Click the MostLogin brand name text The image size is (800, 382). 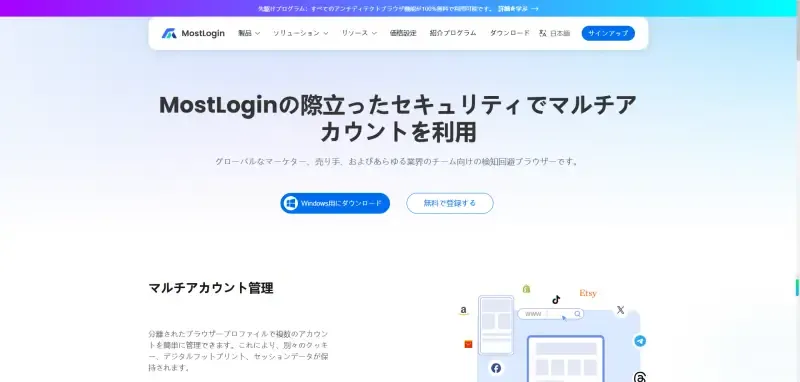point(203,33)
